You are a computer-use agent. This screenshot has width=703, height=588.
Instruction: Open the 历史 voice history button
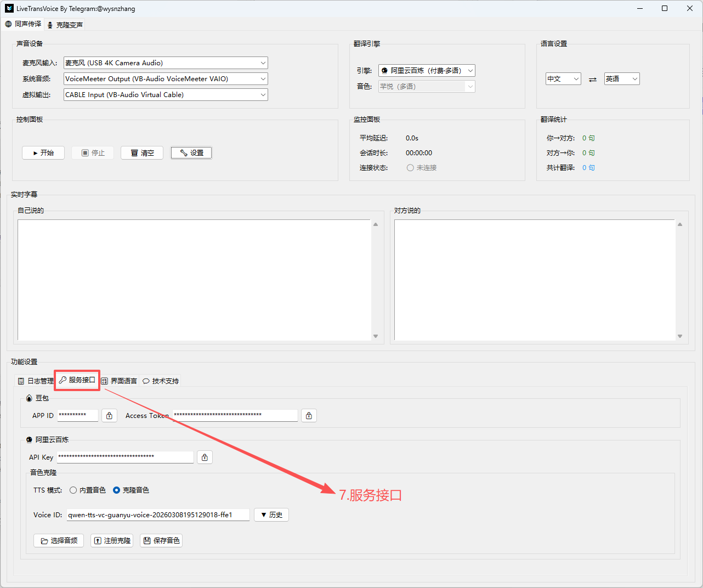click(x=271, y=515)
